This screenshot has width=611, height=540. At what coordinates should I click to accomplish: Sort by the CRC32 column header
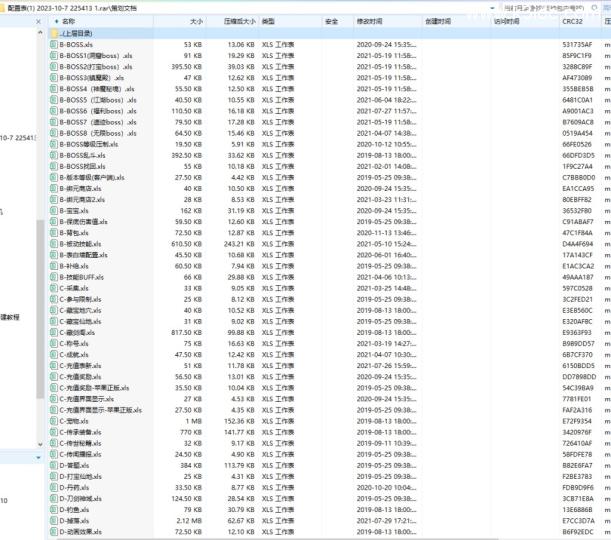[x=572, y=21]
